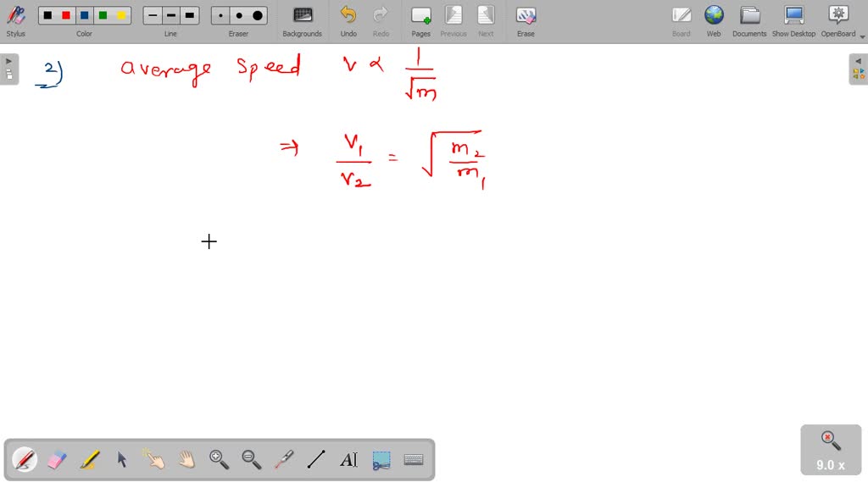Open the virtual keyboard tool
This screenshot has width=868, height=488.
click(x=414, y=459)
